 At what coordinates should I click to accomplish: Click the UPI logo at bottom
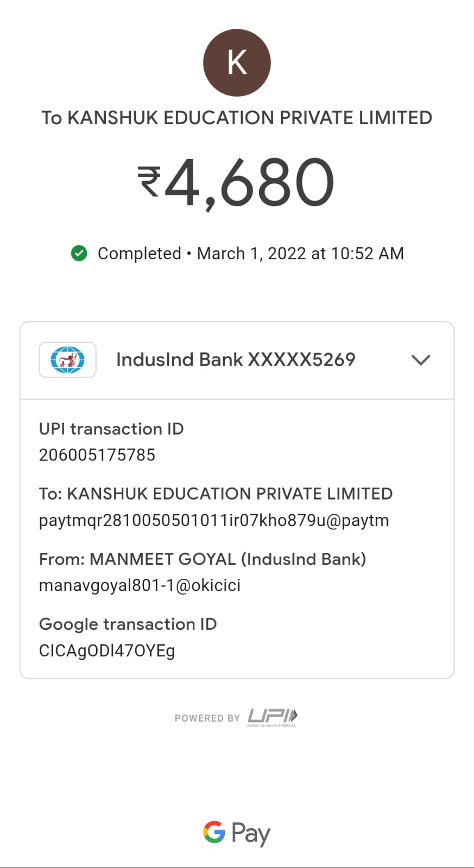[x=273, y=717]
